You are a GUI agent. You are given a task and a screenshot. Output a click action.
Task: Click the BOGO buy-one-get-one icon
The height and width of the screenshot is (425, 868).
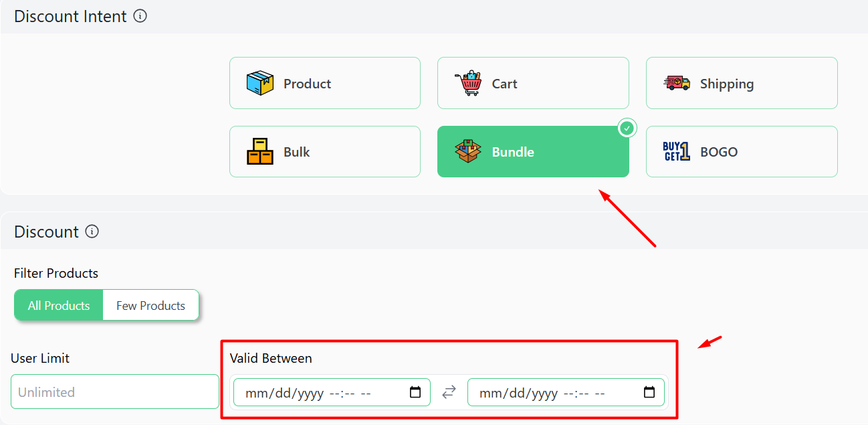click(x=676, y=151)
